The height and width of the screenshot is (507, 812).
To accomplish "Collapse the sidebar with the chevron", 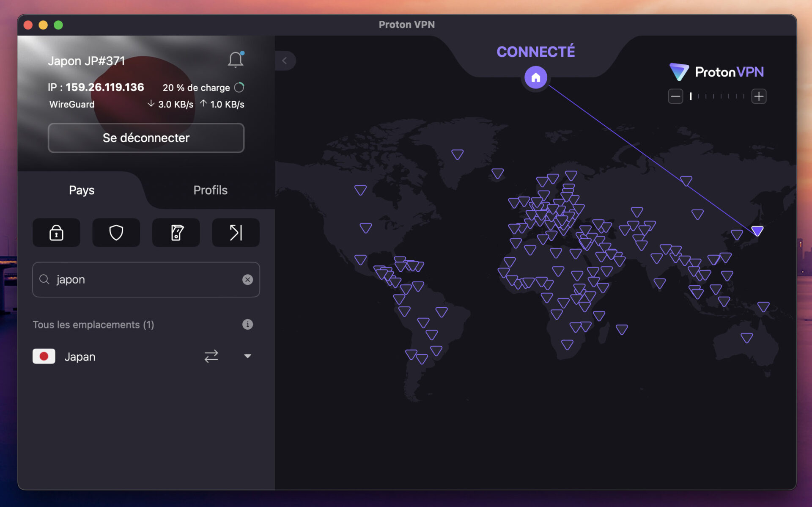I will tap(285, 61).
